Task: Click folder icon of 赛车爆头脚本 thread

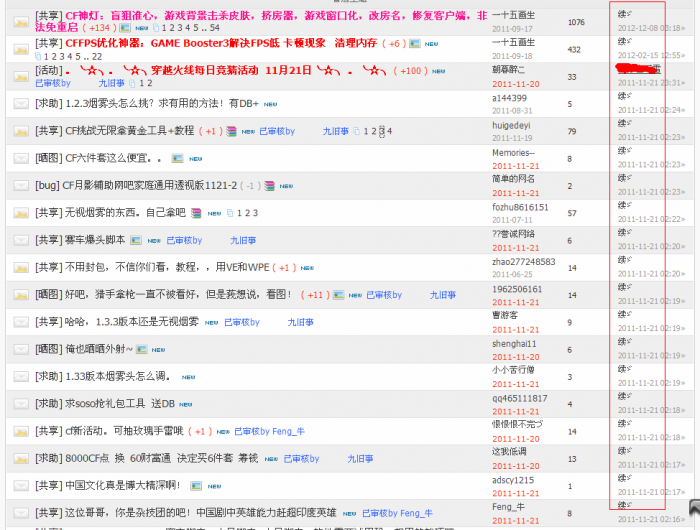Action: point(21,240)
